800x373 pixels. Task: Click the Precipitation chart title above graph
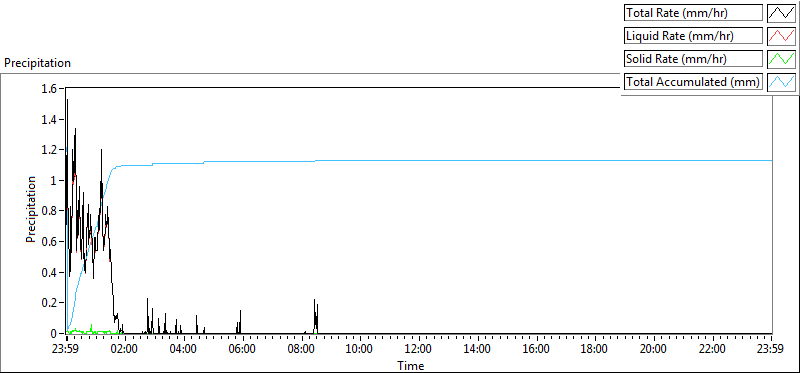(37, 63)
